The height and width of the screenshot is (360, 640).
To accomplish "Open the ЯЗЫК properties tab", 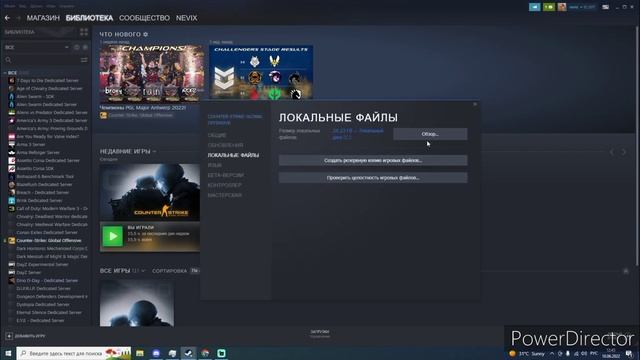I will point(215,165).
